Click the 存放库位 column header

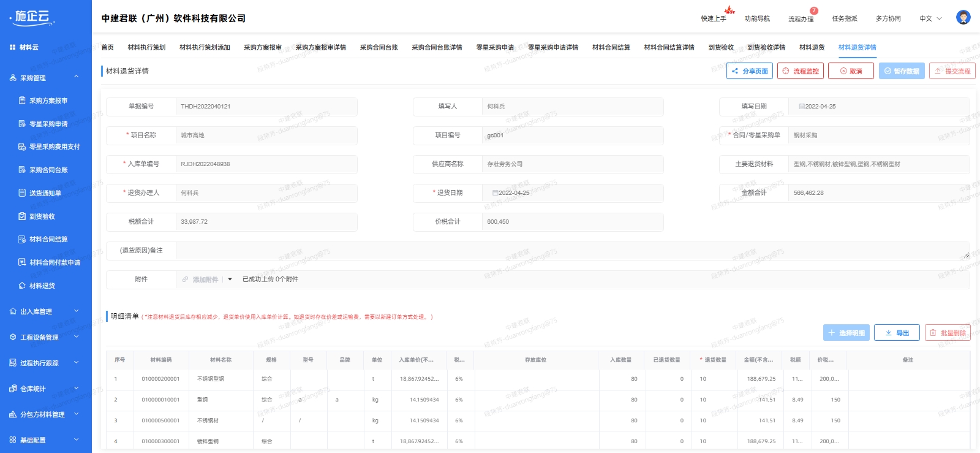pos(535,360)
